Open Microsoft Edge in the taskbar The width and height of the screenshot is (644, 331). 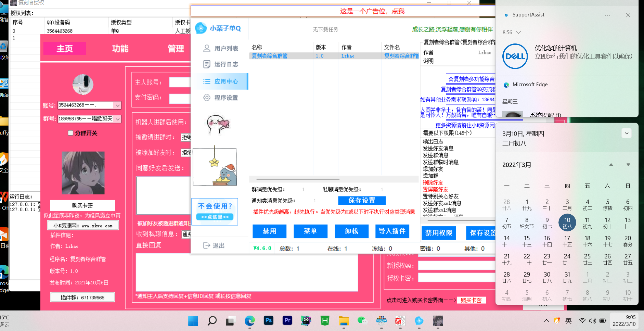(x=249, y=321)
